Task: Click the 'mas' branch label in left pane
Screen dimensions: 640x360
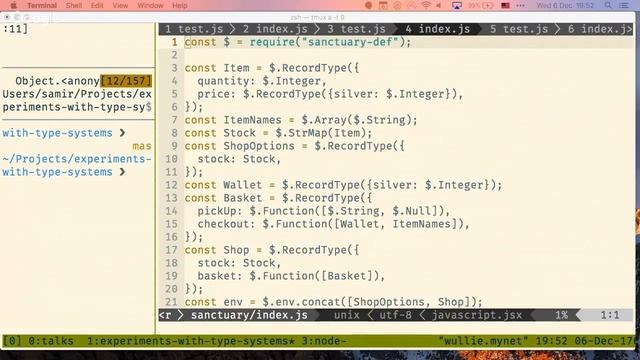Action: pyautogui.click(x=142, y=146)
